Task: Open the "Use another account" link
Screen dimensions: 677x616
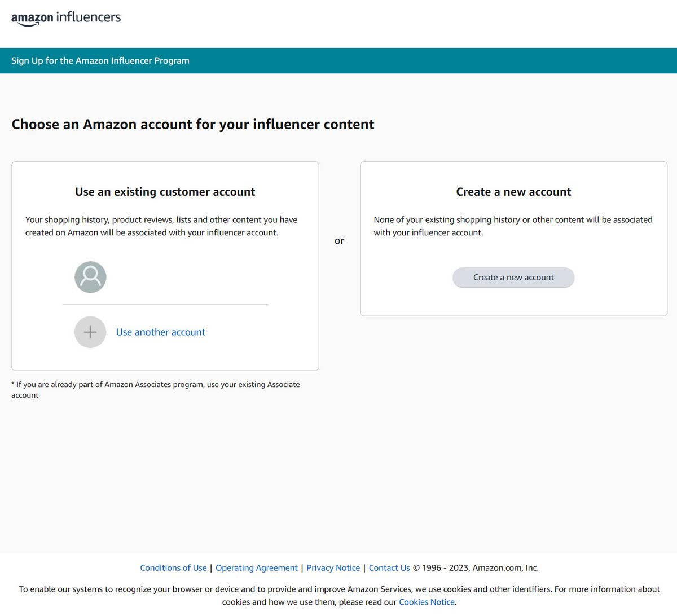Action: tap(160, 332)
